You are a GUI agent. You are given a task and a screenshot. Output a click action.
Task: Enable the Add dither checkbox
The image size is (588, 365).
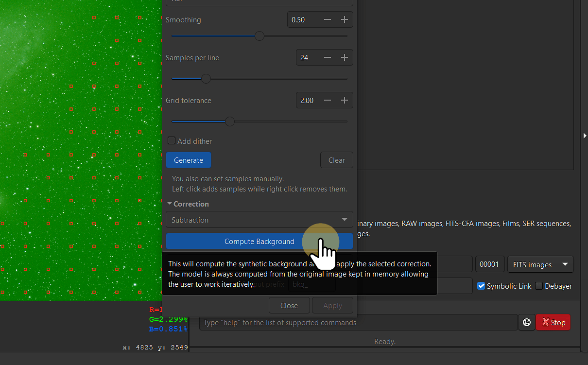click(x=172, y=141)
